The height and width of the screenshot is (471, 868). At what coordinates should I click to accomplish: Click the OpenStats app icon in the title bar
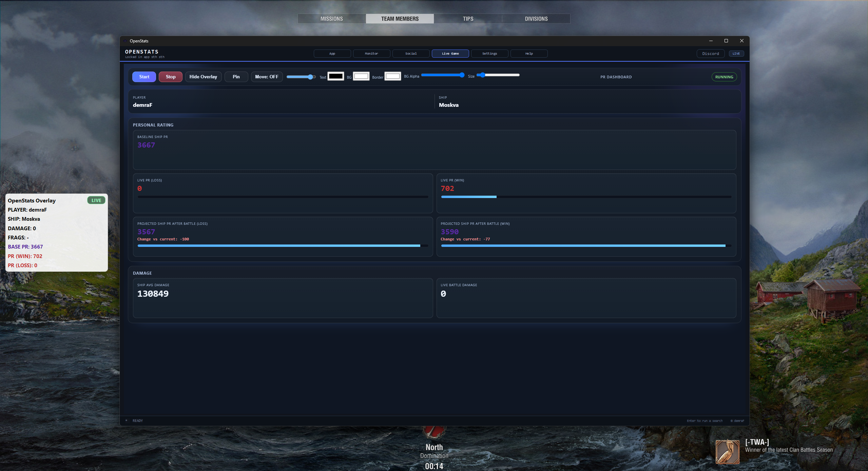pos(126,41)
